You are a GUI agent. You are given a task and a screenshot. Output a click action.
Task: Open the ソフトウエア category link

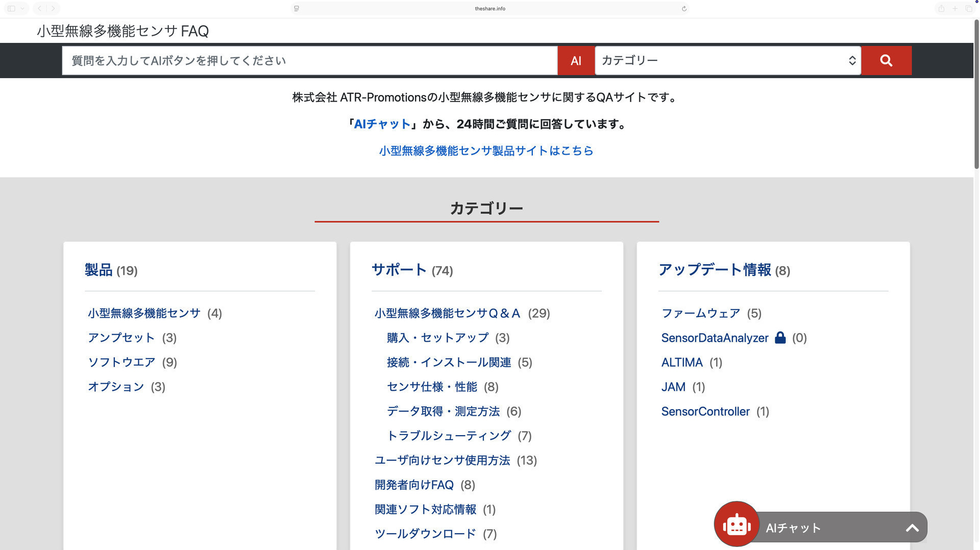[121, 362]
